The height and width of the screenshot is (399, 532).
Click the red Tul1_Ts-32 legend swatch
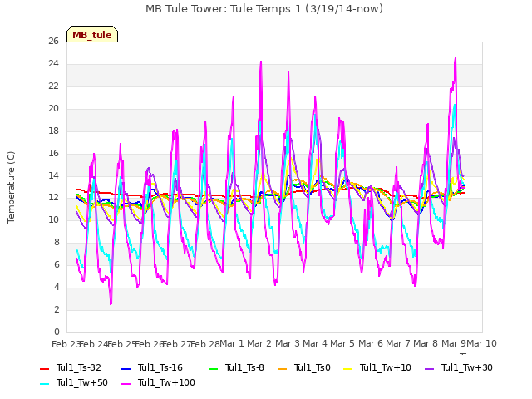(x=44, y=369)
